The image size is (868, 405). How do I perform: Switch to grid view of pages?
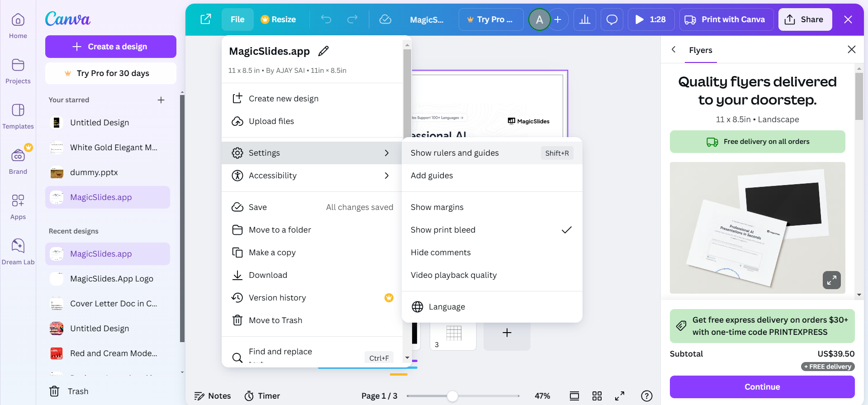tap(597, 396)
